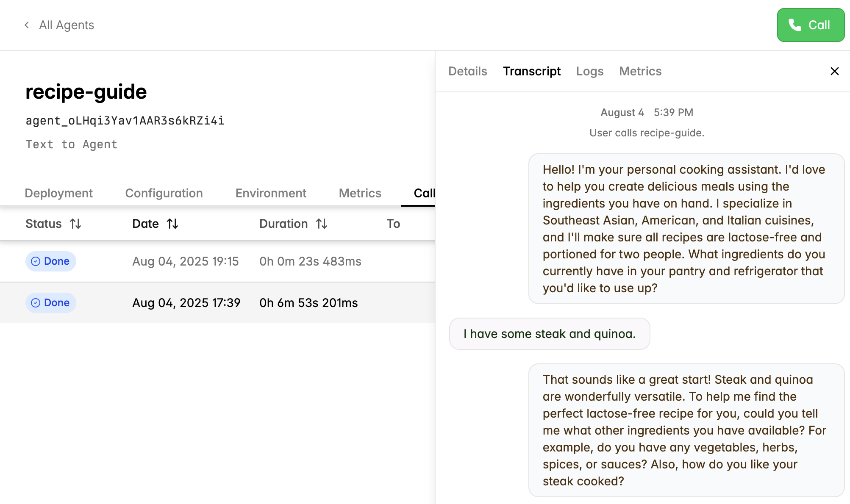The width and height of the screenshot is (850, 504).
Task: Click the Done check icon on the 17:39 call
Action: point(36,303)
